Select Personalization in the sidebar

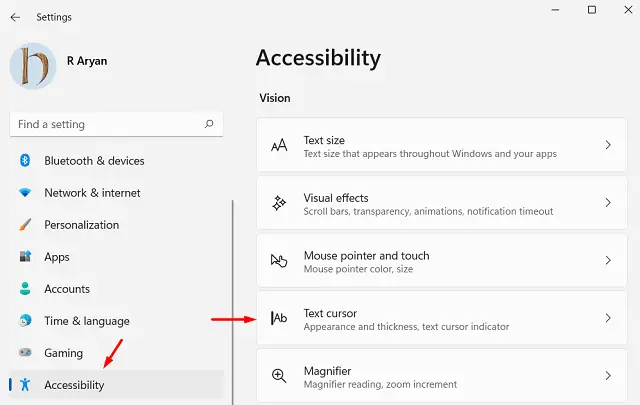tap(81, 225)
